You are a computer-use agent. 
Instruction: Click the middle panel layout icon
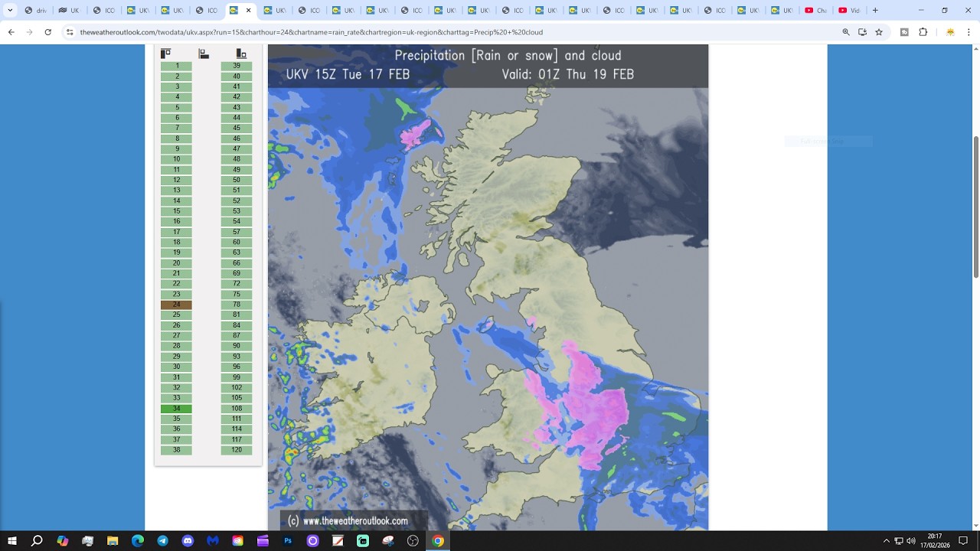(x=204, y=54)
